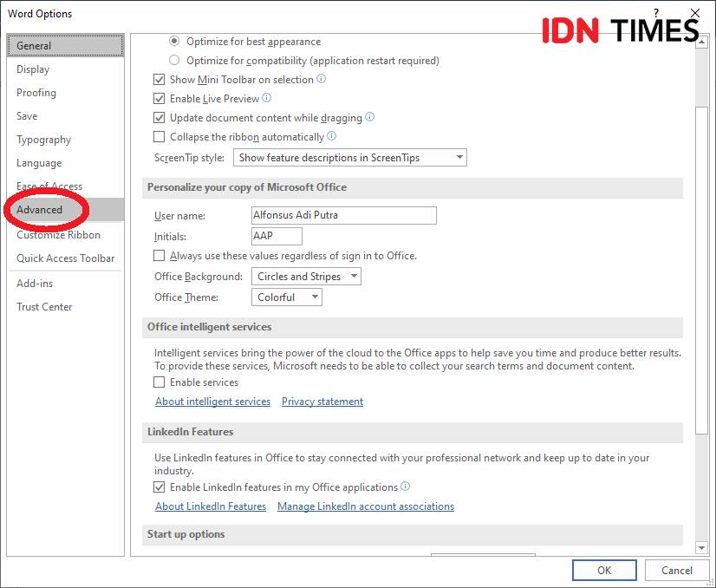
Task: Open the Display options category
Action: tap(65, 69)
